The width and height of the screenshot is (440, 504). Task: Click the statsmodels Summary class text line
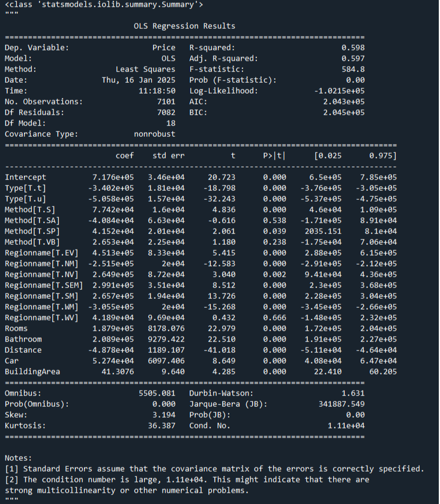[x=103, y=5]
